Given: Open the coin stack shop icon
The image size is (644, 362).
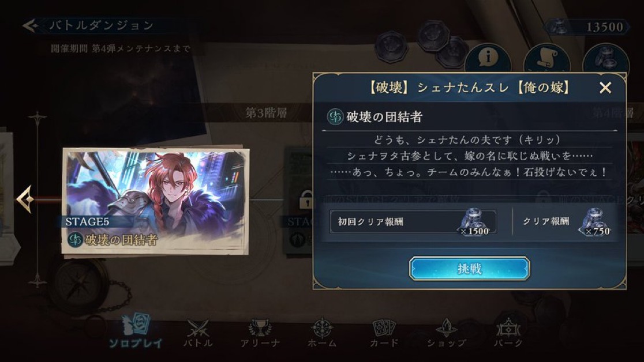Looking at the screenshot, I should [606, 58].
